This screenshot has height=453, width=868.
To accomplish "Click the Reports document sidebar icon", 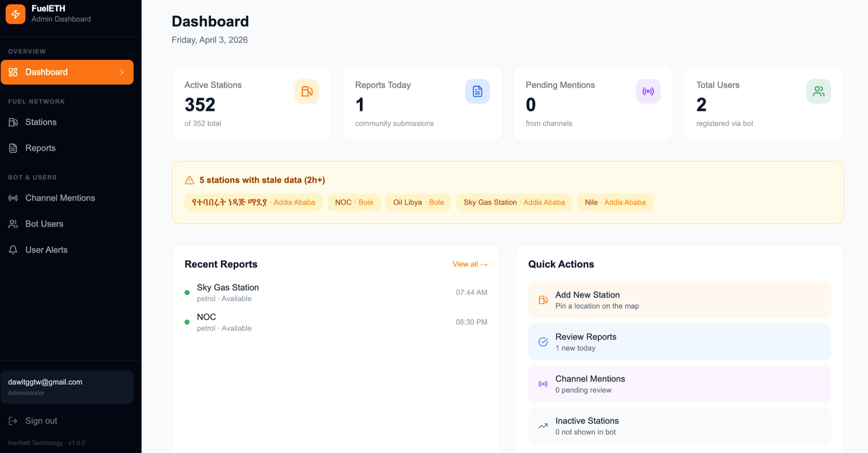I will click(x=13, y=148).
